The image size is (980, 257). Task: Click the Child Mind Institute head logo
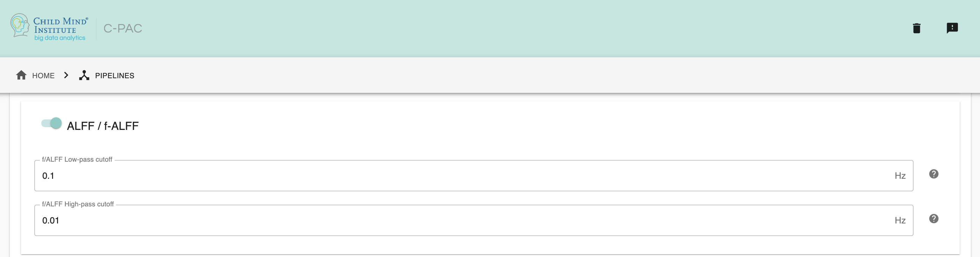(x=20, y=25)
